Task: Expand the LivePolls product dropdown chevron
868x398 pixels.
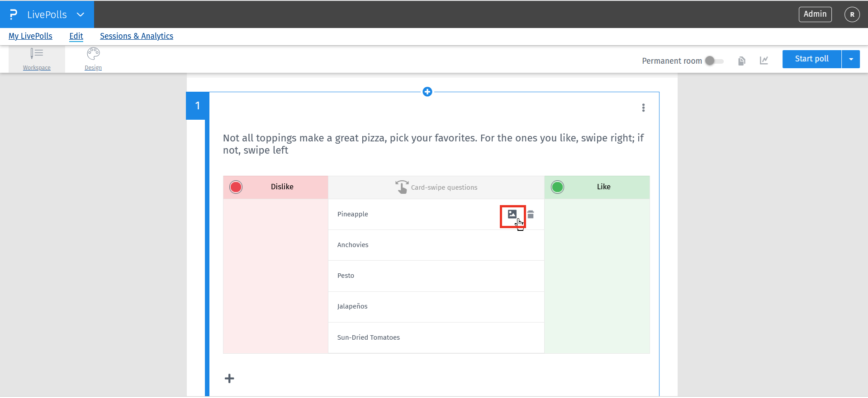Action: click(81, 14)
